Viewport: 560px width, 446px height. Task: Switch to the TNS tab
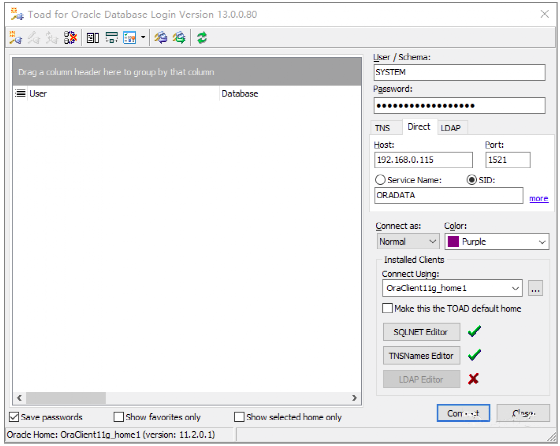[x=382, y=128]
